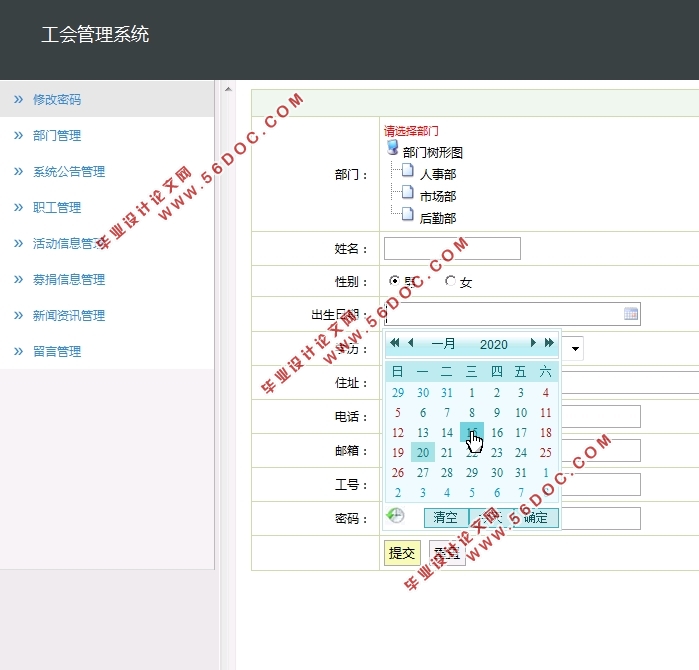Click the 确定 button in calendar
This screenshot has width=699, height=670.
pyautogui.click(x=536, y=518)
